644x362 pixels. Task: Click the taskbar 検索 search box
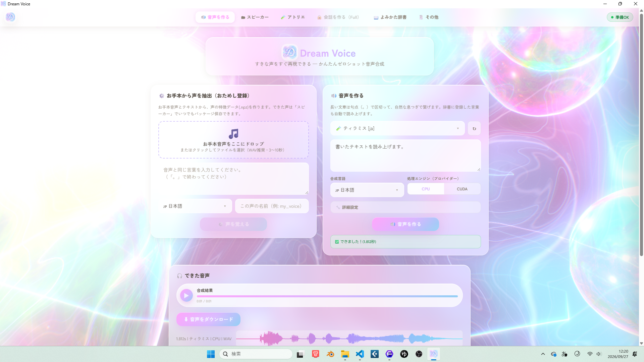(256, 354)
